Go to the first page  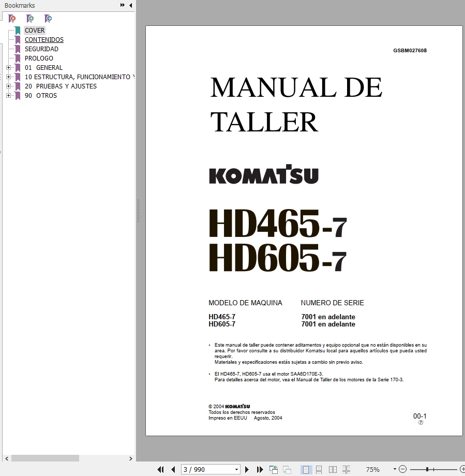click(x=160, y=470)
